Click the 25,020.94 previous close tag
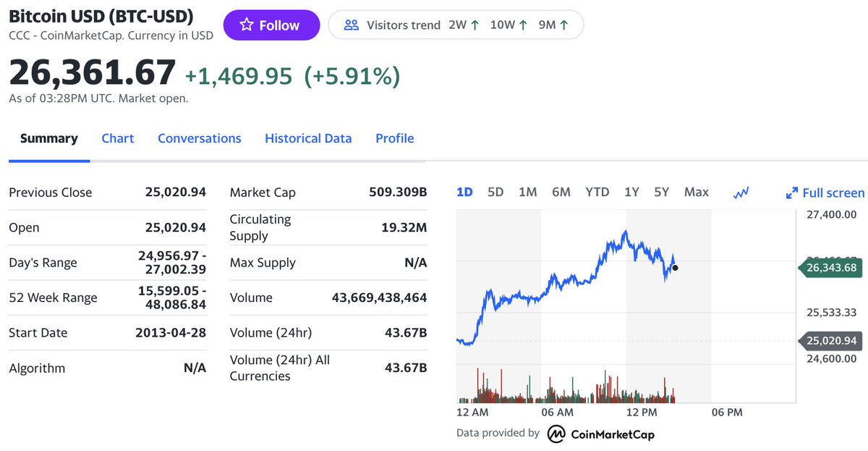 (830, 340)
